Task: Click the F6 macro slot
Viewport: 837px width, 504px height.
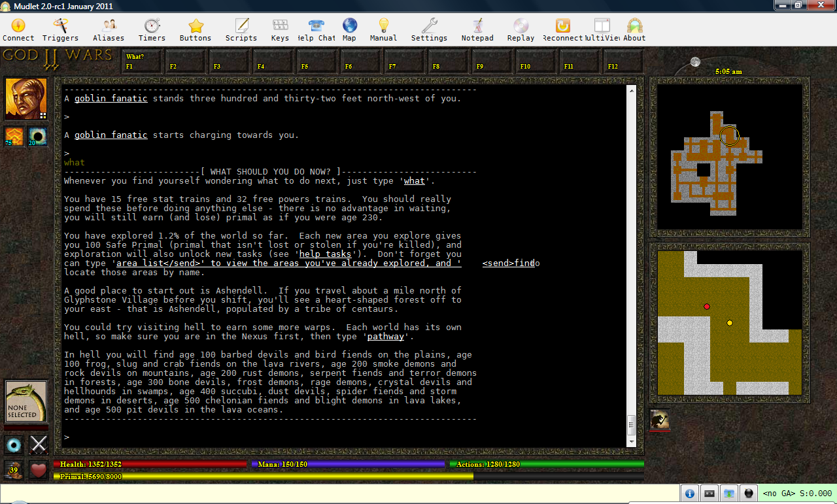Action: pyautogui.click(x=361, y=61)
